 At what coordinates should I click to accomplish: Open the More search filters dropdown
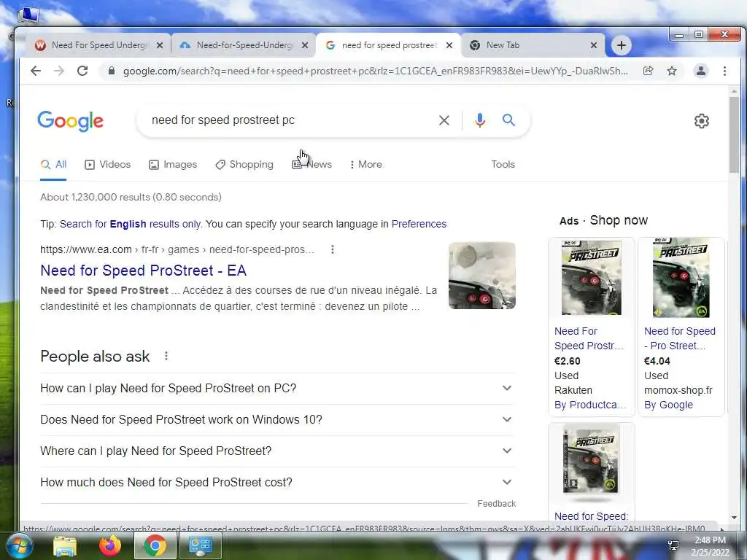click(366, 164)
